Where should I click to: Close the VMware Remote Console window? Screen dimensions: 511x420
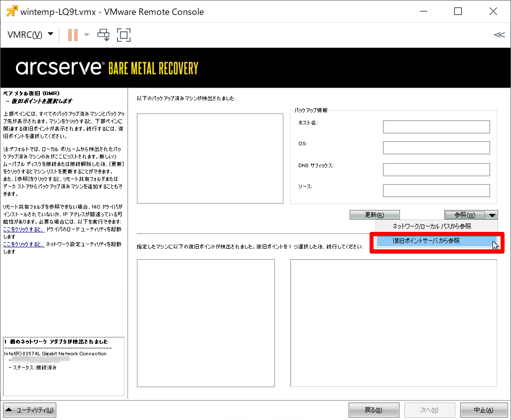[x=493, y=11]
